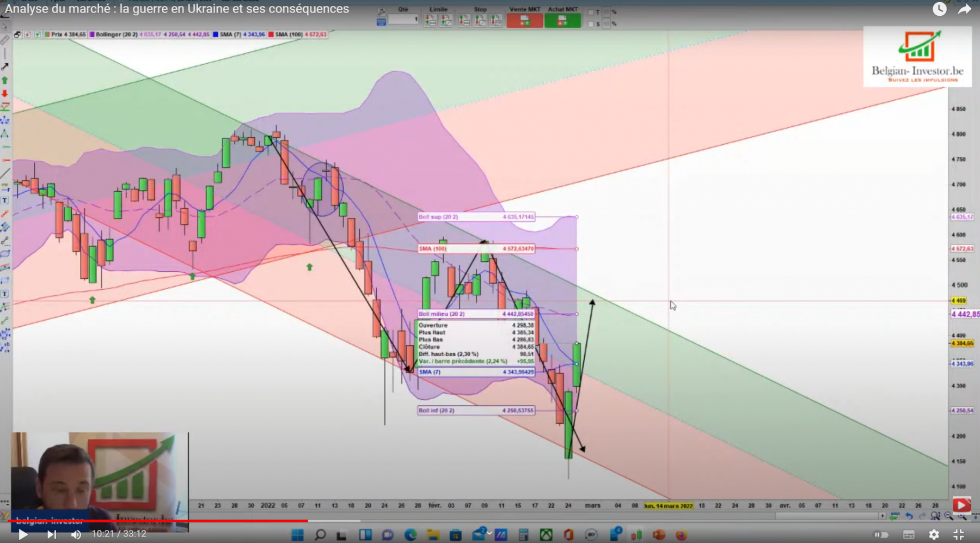980x543 pixels.
Task: Mute the video volume
Action: (76, 534)
